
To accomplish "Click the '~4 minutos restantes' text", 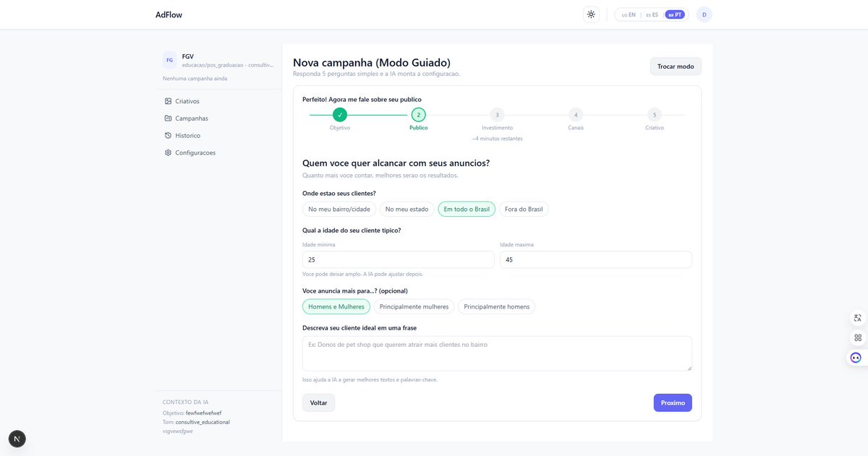I will 497,138.
